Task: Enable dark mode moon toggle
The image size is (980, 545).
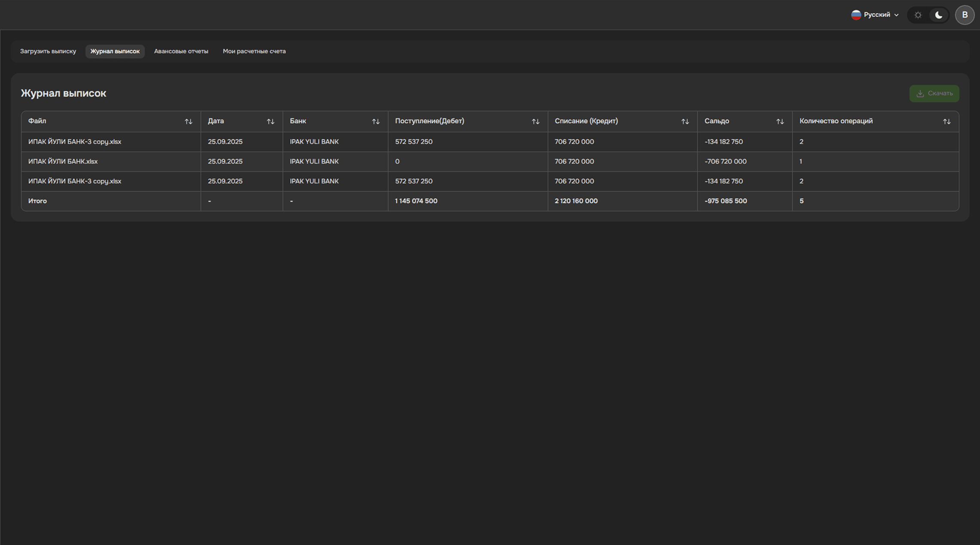Action: (938, 15)
